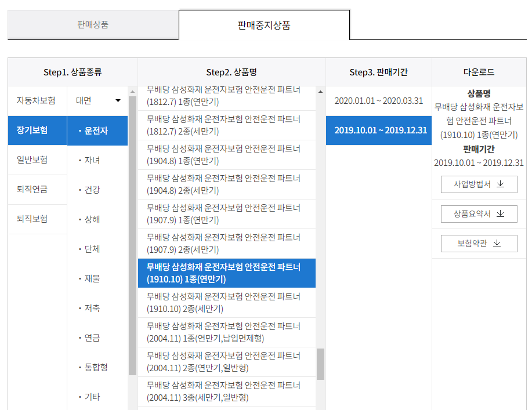The width and height of the screenshot is (532, 410).
Task: Select 연금 subcategory
Action: pyautogui.click(x=97, y=338)
